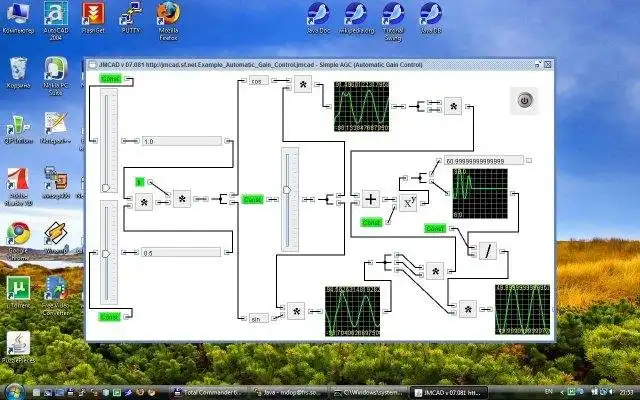Select multiply block wired to green 1 block
The image size is (640, 400).
coord(182,199)
